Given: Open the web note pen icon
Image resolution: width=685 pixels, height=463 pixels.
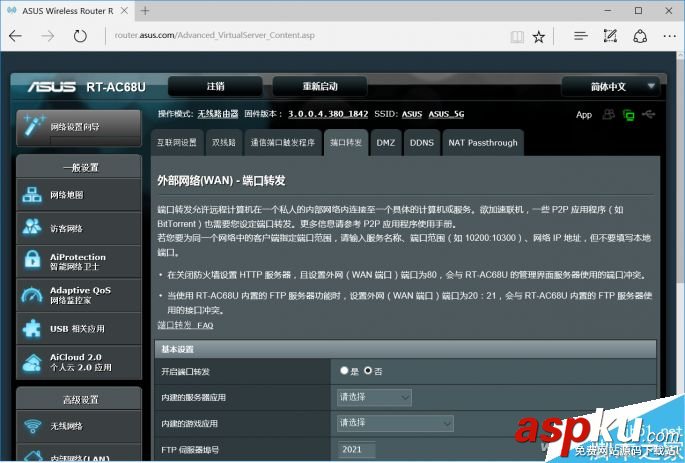Looking at the screenshot, I should click(610, 36).
